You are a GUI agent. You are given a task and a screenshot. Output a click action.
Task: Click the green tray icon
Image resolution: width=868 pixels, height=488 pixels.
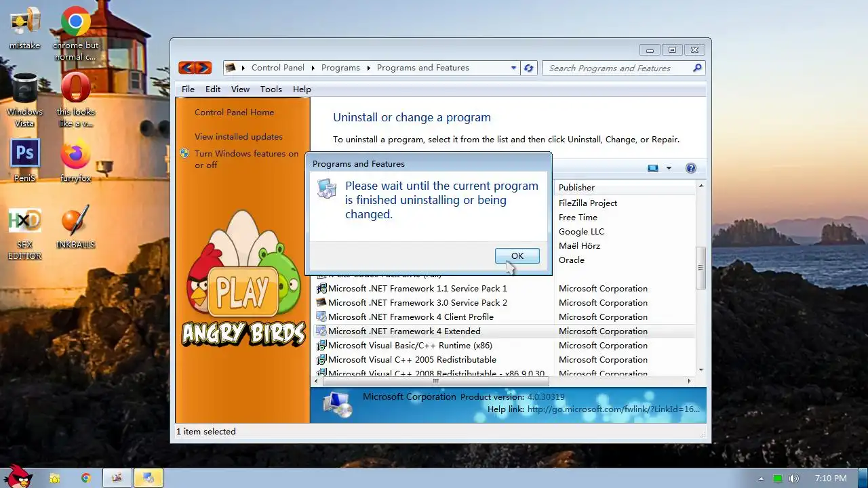[x=778, y=479]
